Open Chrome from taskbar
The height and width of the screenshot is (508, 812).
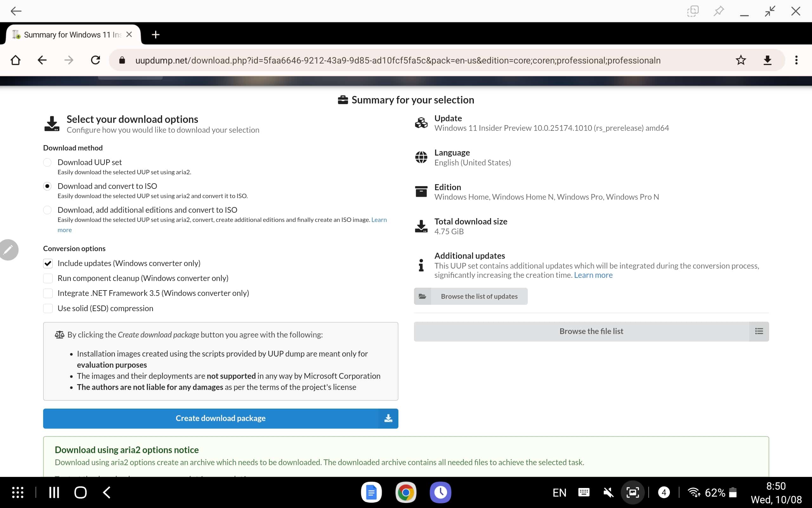click(x=406, y=492)
